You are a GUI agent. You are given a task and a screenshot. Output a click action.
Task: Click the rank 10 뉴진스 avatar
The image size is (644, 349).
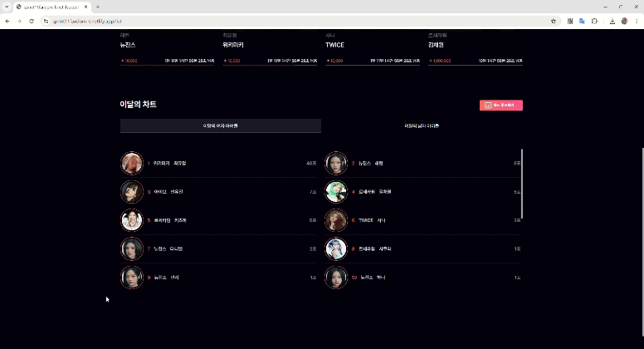336,278
